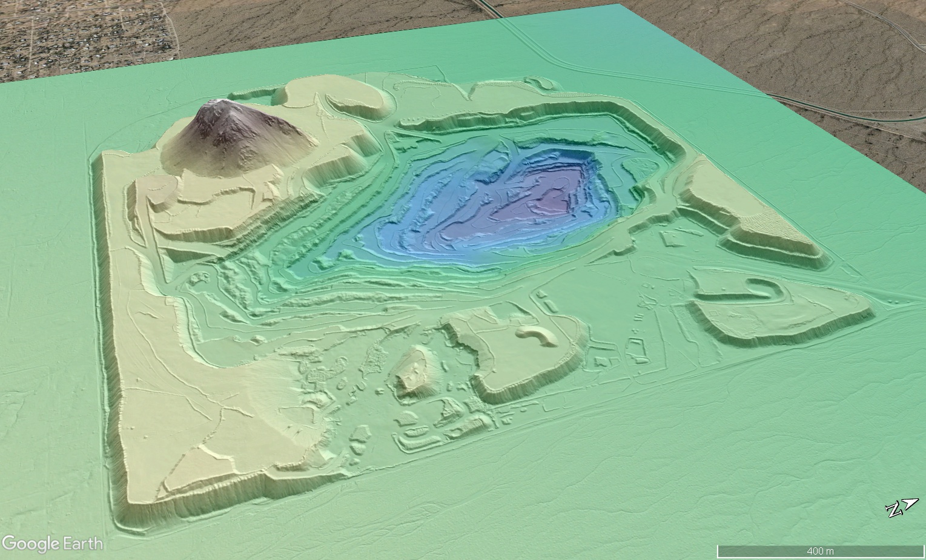Screen dimensions: 926x560
Task: Click the curved highway in the upper right
Action: (848, 112)
